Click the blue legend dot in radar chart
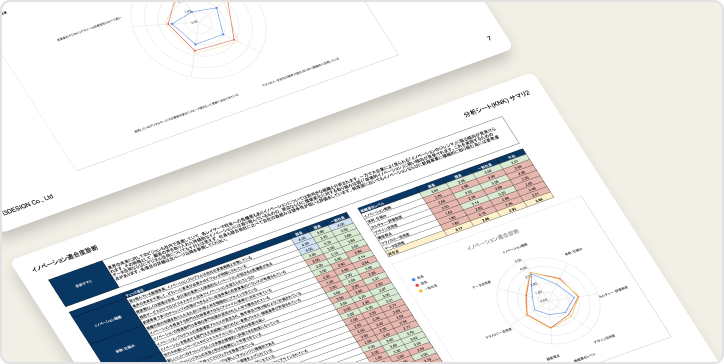 click(414, 279)
